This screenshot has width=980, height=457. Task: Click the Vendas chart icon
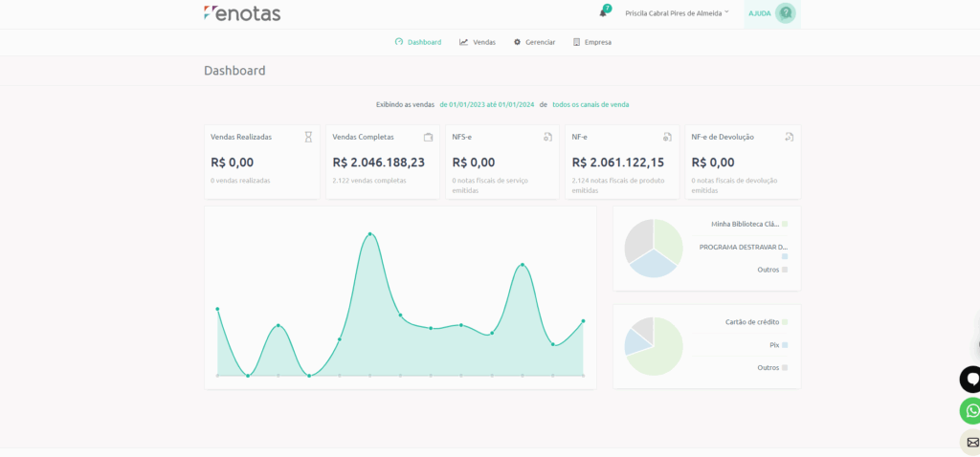tap(464, 42)
